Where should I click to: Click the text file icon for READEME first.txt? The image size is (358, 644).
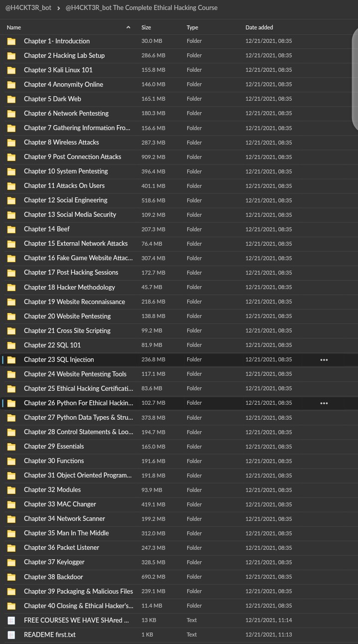11,635
